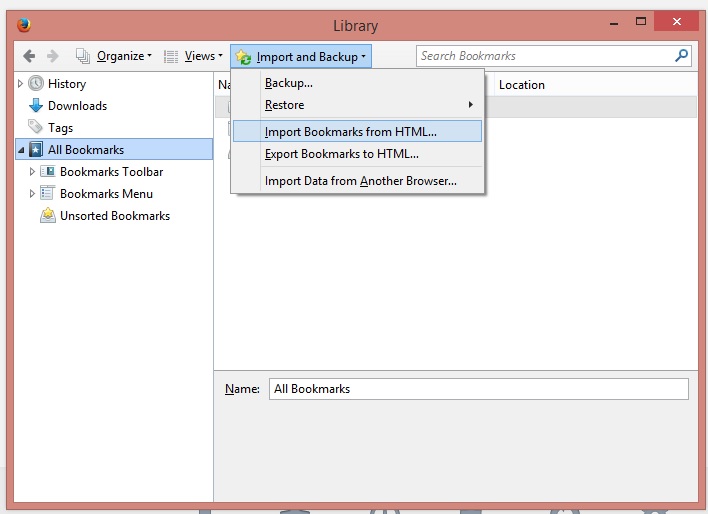Open the Views menu
The image size is (708, 514).
coord(203,56)
